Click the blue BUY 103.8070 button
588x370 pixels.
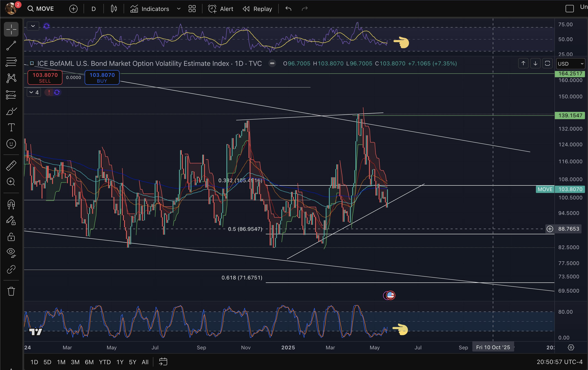pos(102,78)
